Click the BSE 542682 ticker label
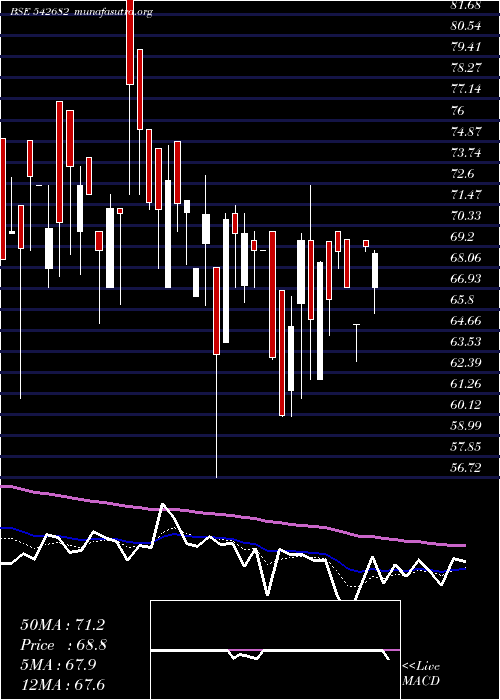Image resolution: width=500 pixels, height=700 pixels. (x=39, y=12)
